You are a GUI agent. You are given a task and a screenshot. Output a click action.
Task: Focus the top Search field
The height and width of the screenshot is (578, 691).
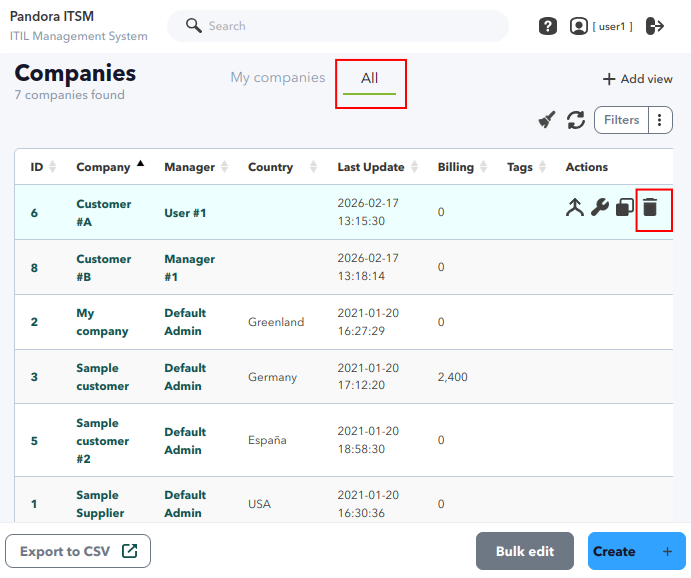click(338, 26)
